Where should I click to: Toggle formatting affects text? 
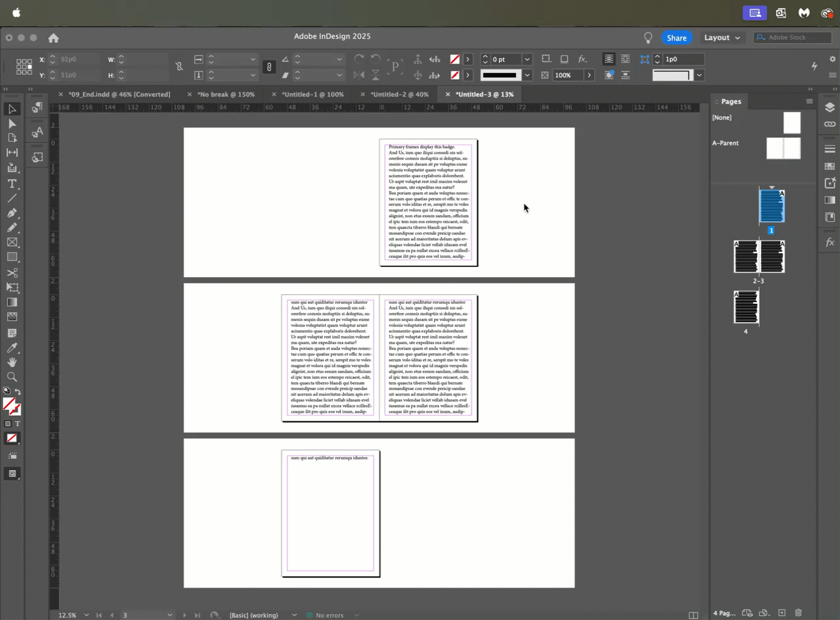pos(18,424)
